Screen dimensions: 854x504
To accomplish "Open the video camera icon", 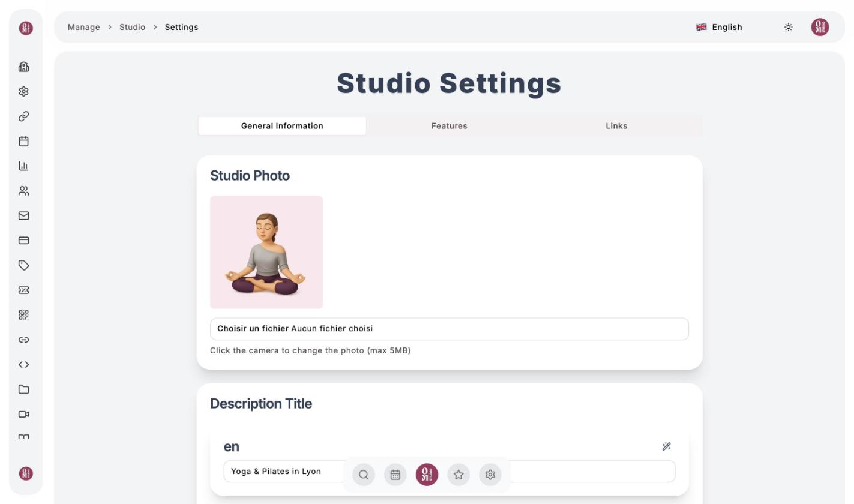I will click(x=24, y=415).
